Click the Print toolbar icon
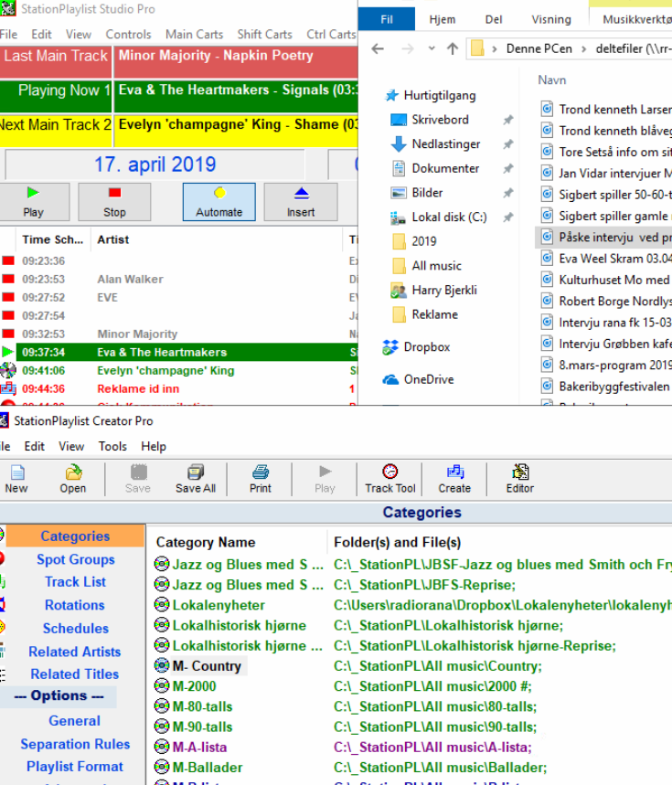Screen dimensions: 672x785 (261, 479)
